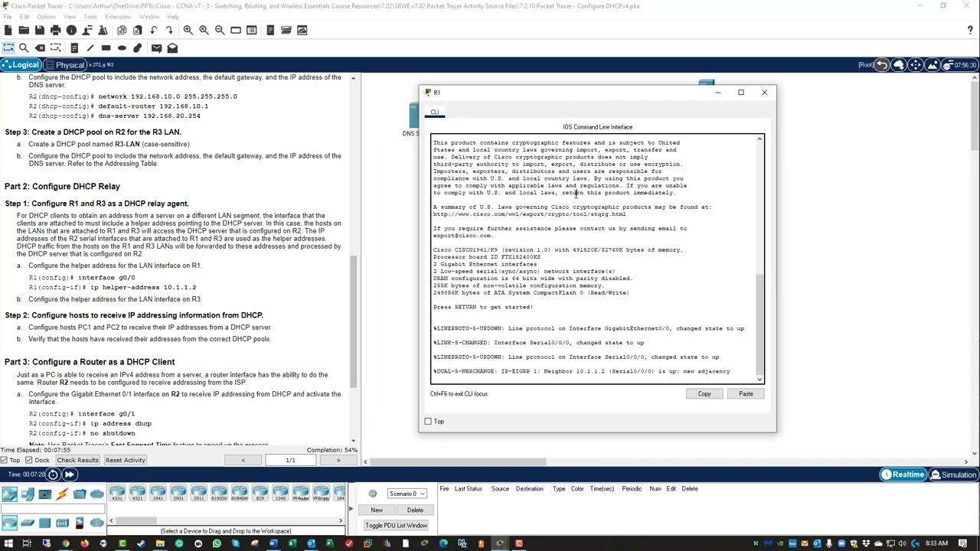Switch to Realtime mode
Image resolution: width=980 pixels, height=551 pixels.
pos(902,474)
